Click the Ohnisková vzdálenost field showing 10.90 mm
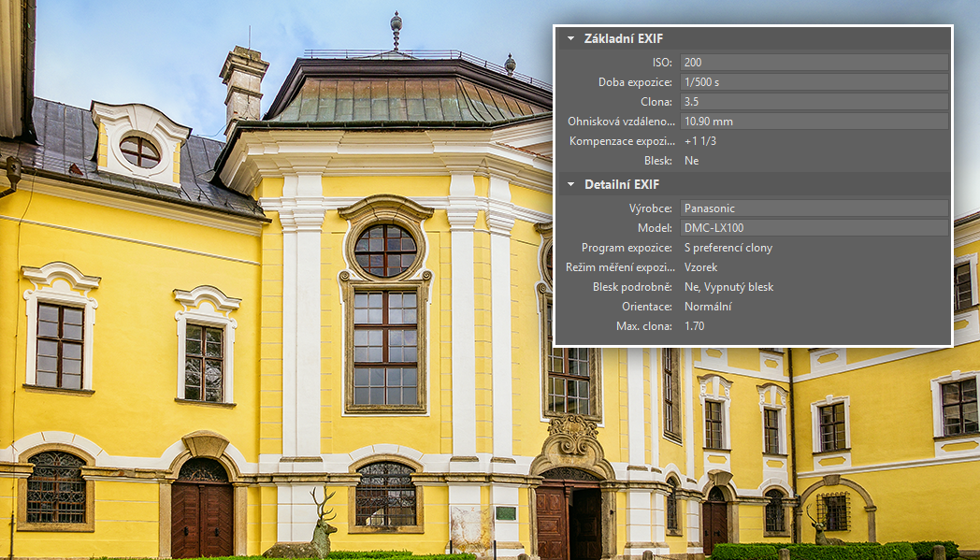Image resolution: width=980 pixels, height=560 pixels. click(814, 121)
